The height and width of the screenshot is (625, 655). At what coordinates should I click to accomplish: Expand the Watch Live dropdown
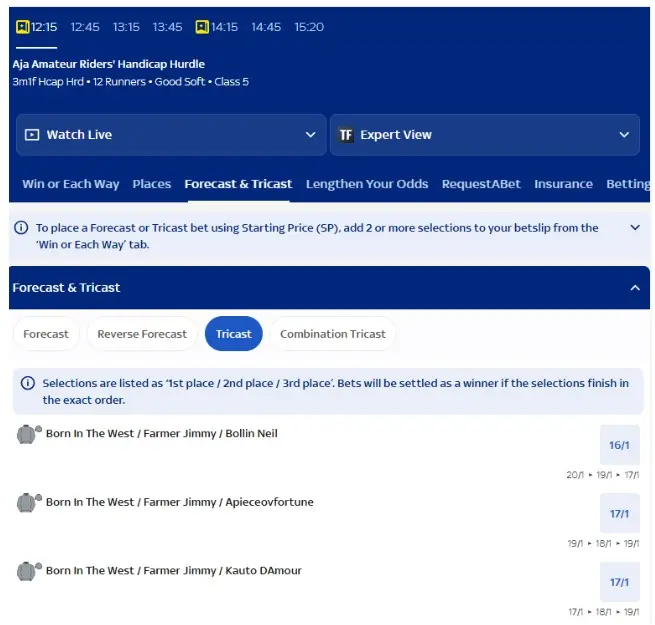tap(310, 135)
